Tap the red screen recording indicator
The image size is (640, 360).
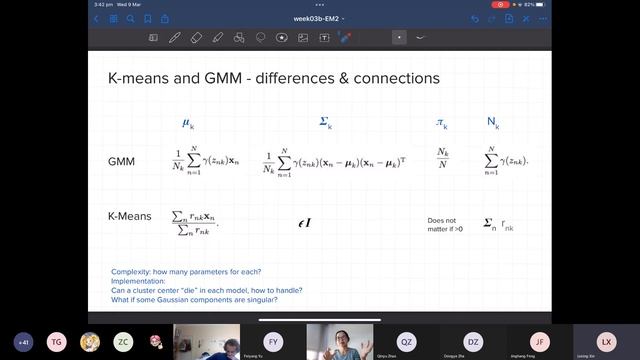coord(500,4)
